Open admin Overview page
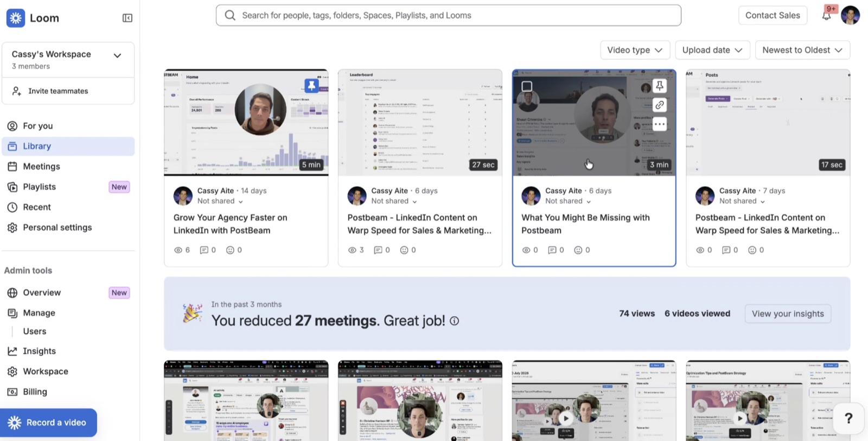This screenshot has width=868, height=441. pos(68,293)
